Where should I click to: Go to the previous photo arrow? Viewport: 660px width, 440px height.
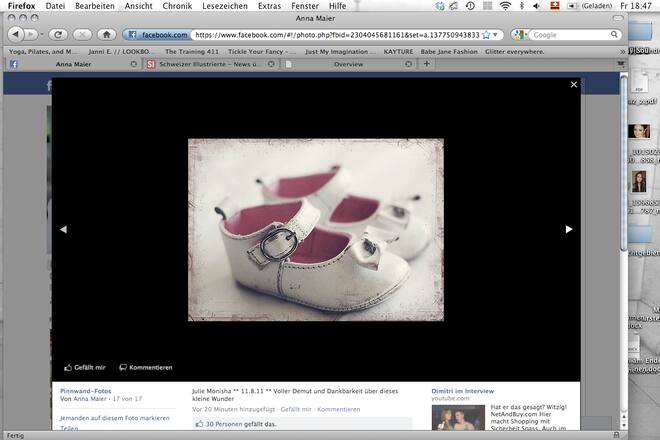63,229
